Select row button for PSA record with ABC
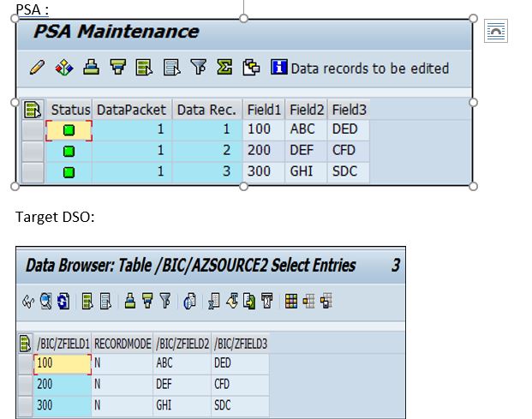Viewport: 532px width, 419px height. 33,130
